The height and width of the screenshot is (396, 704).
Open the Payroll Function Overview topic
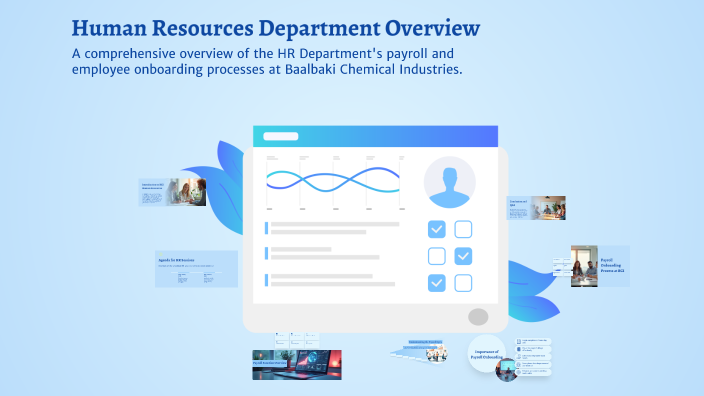click(x=297, y=365)
